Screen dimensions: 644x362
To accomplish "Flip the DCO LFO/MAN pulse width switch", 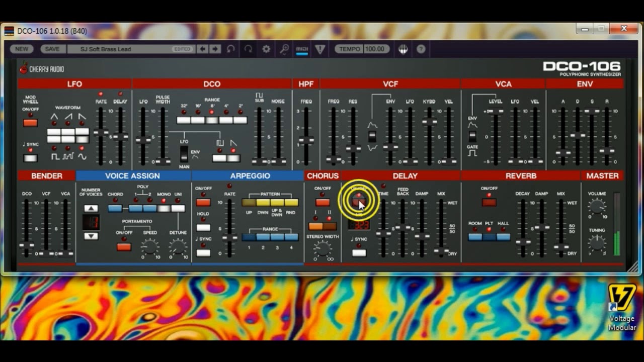I will pos(184,154).
